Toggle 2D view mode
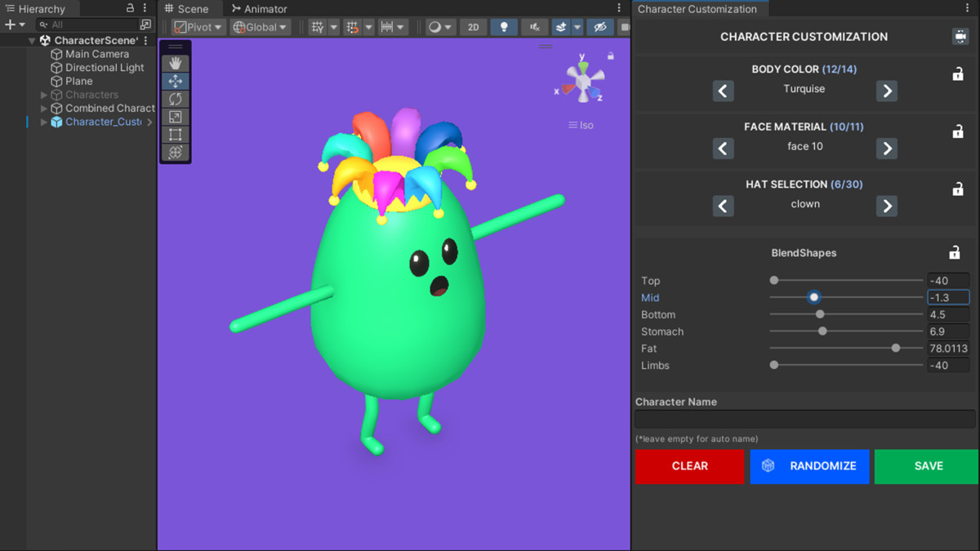Viewport: 980px width, 551px height. pos(473,26)
